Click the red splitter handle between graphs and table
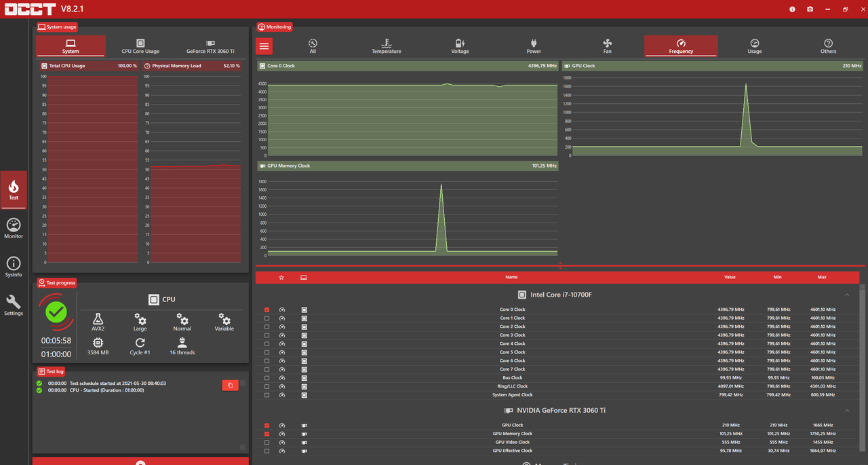The height and width of the screenshot is (465, 868). tap(560, 265)
